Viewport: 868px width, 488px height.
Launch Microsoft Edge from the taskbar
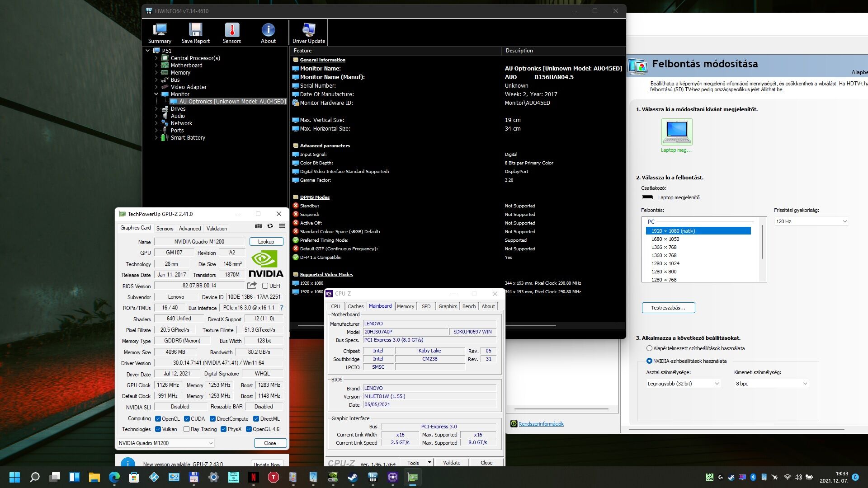[x=114, y=477]
